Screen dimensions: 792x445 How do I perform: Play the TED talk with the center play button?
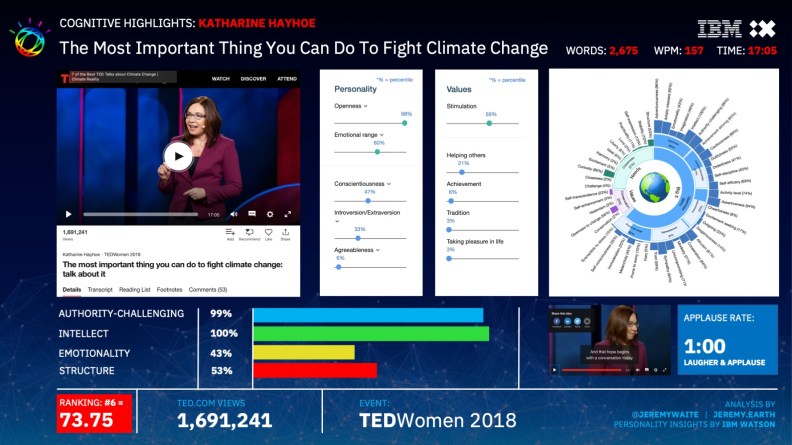(x=177, y=155)
